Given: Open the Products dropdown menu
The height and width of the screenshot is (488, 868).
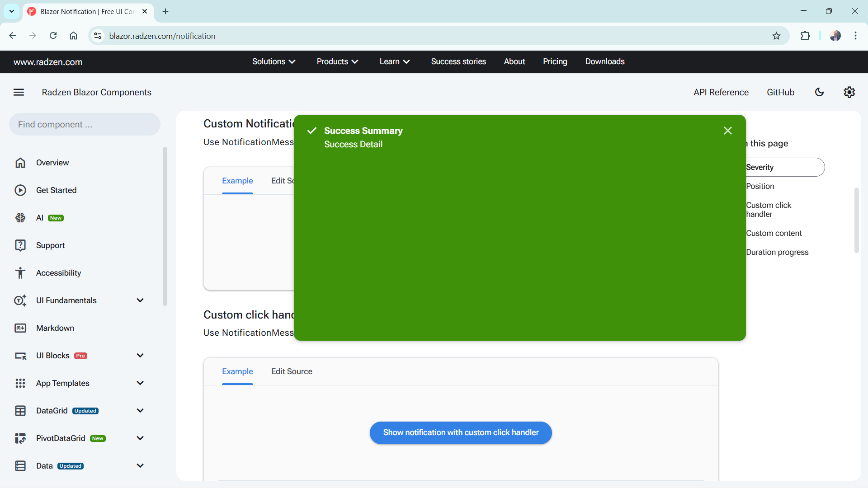Looking at the screenshot, I should [x=337, y=61].
